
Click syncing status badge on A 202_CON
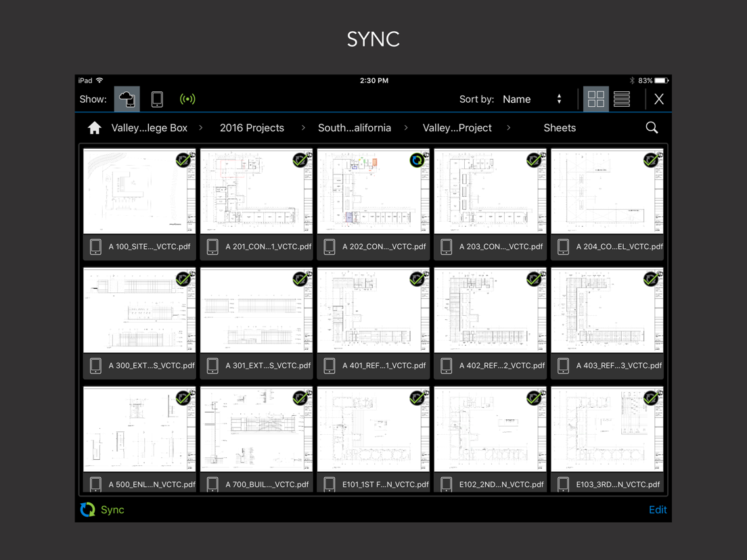[417, 160]
